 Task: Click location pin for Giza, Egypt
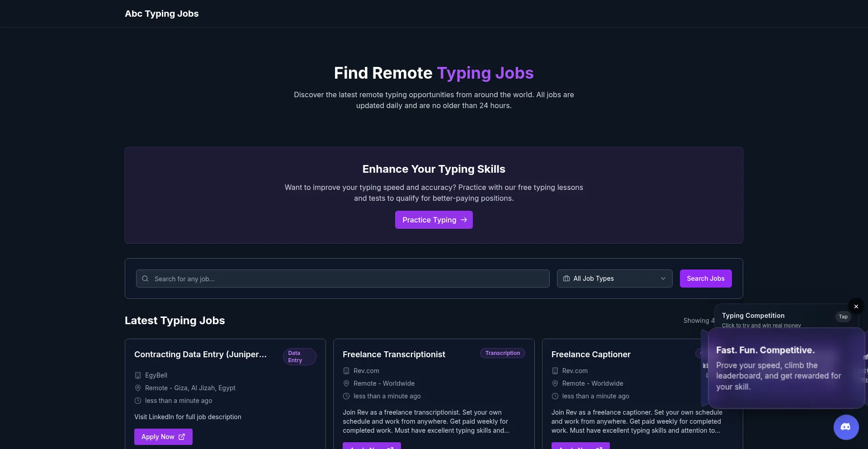(138, 388)
